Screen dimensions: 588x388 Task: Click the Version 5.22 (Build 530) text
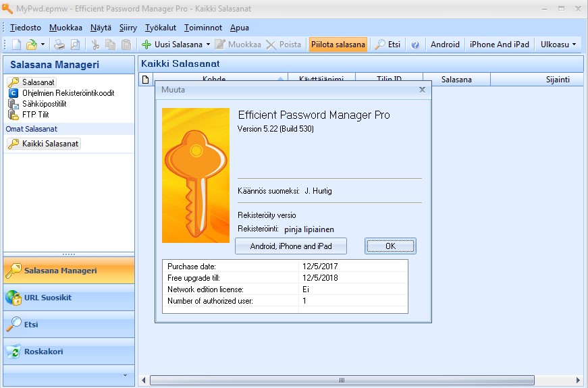(275, 129)
